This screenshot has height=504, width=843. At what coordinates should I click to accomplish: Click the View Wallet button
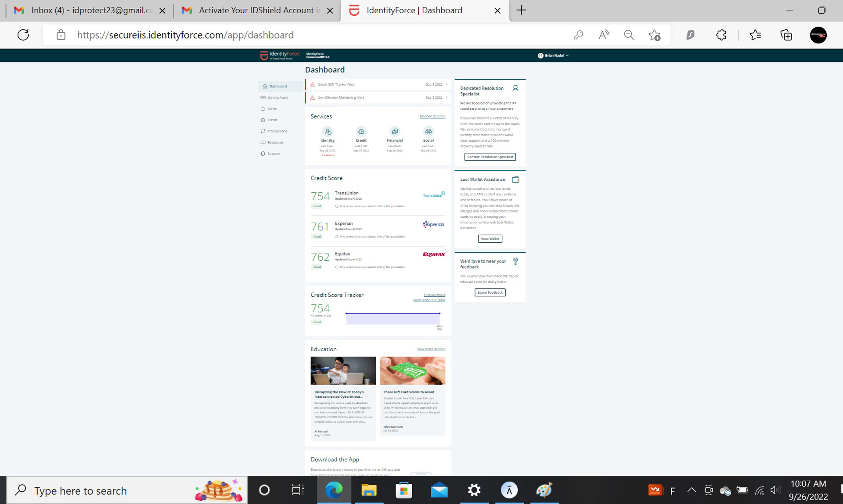(490, 239)
